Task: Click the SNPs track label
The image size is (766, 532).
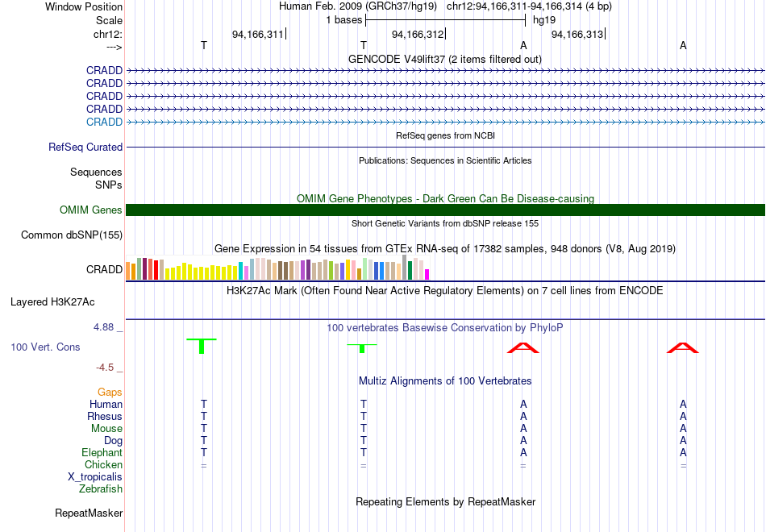Action: 109,185
